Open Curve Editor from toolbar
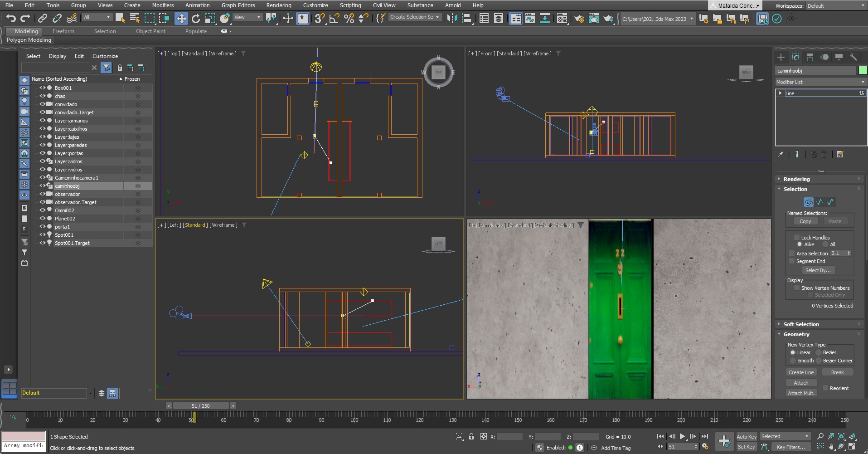The width and height of the screenshot is (868, 454). click(530, 19)
